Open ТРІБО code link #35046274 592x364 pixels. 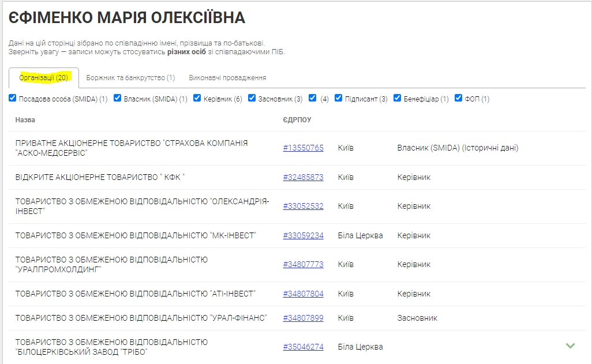[303, 347]
